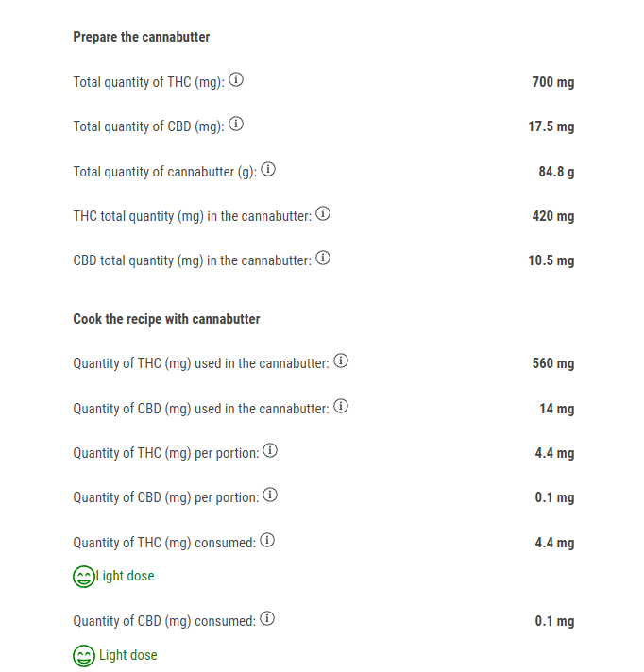The height and width of the screenshot is (672, 644).
Task: Select the 84.8 g cannabutter value
Action: click(556, 172)
